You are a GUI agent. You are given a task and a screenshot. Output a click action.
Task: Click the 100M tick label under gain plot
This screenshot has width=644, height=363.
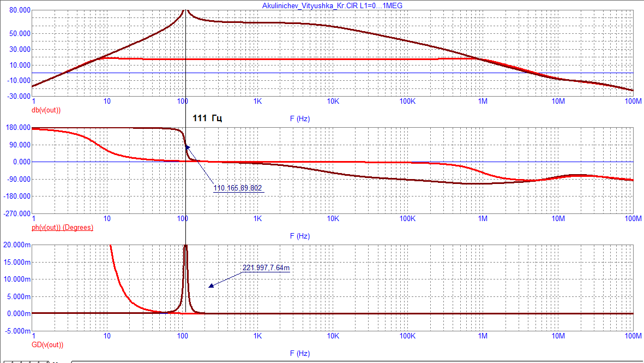633,102
